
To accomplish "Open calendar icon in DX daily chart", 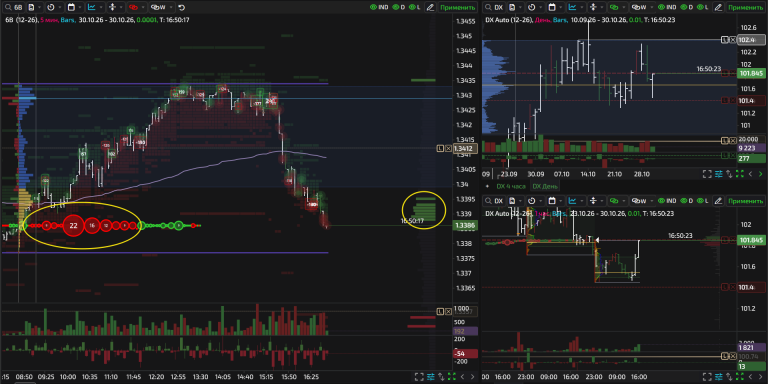I will [552, 7].
